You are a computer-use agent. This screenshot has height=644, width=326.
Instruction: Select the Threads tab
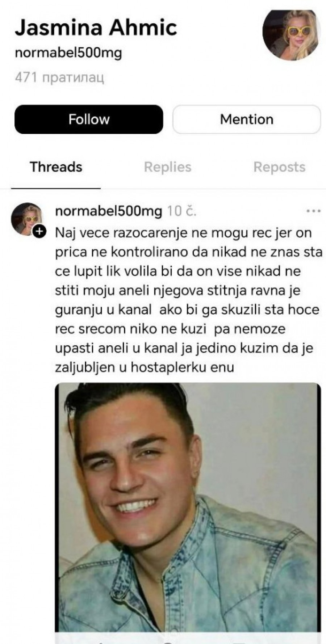(x=56, y=167)
